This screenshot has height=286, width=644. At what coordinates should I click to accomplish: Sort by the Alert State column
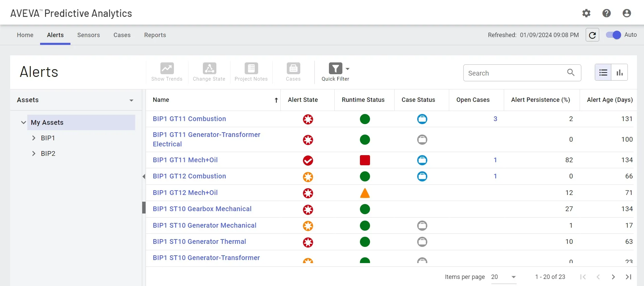click(303, 100)
